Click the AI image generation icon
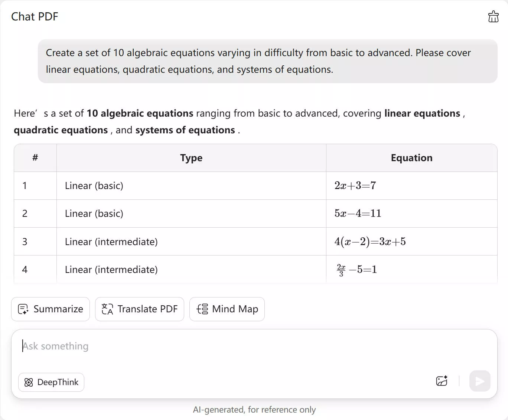This screenshot has height=420, width=508. [x=442, y=381]
